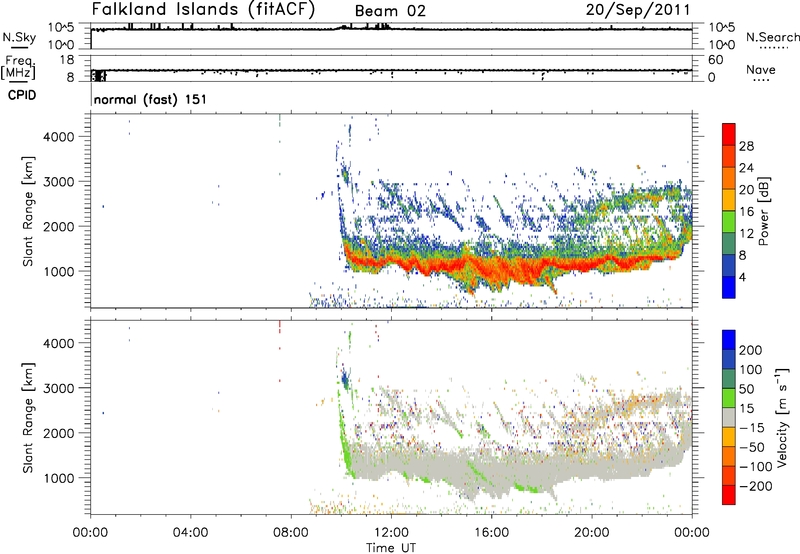Screen dimensions: 800x554
Task: Click the bright green 15–50 Velocity segment
Action: [x=729, y=398]
